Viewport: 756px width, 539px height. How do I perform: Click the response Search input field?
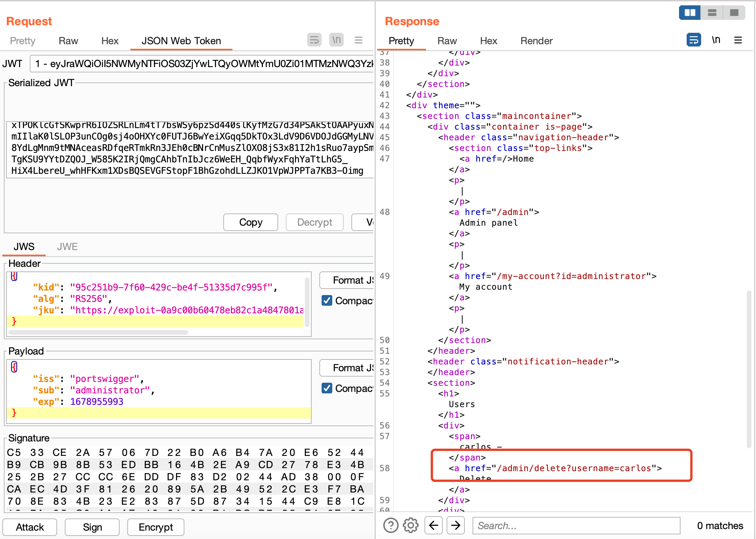tap(576, 525)
